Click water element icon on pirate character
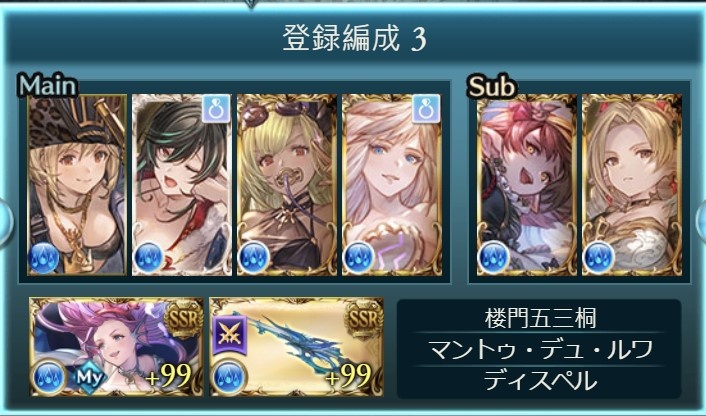Screen dimensions: 706x416 point(44,258)
